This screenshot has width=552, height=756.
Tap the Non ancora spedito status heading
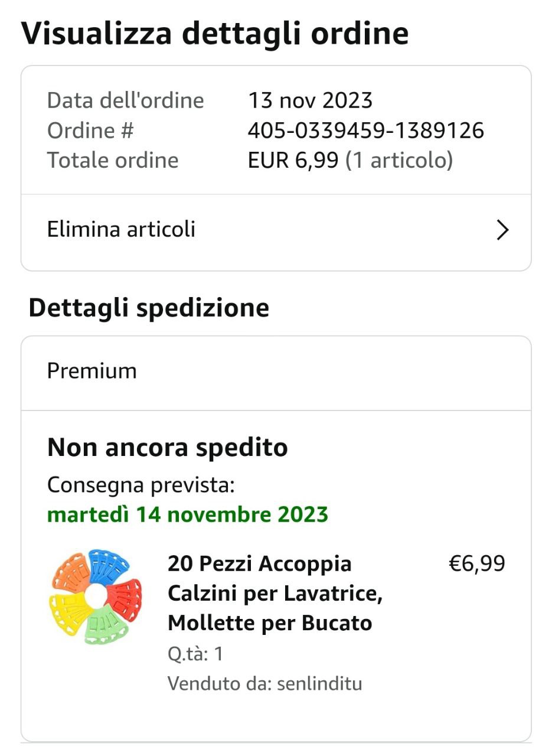pyautogui.click(x=167, y=448)
